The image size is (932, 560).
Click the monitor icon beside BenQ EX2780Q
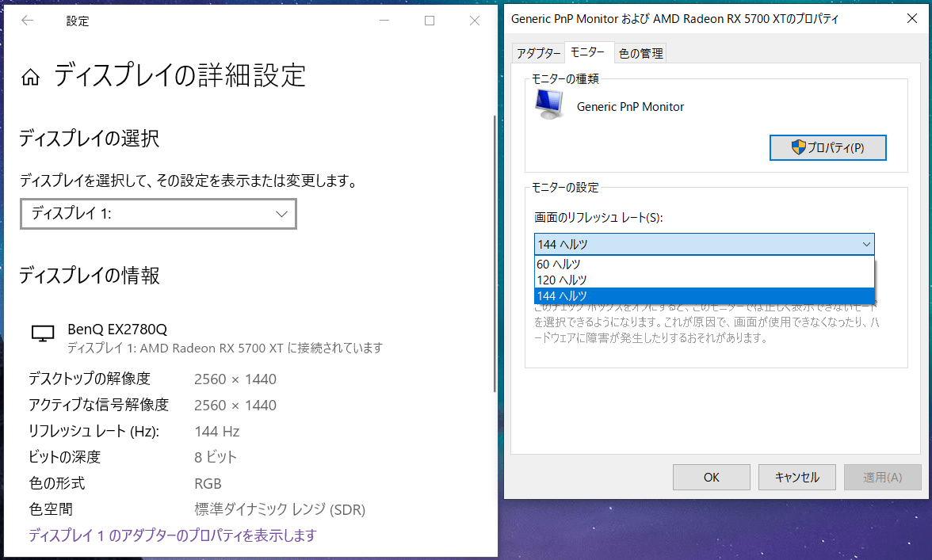pos(43,333)
